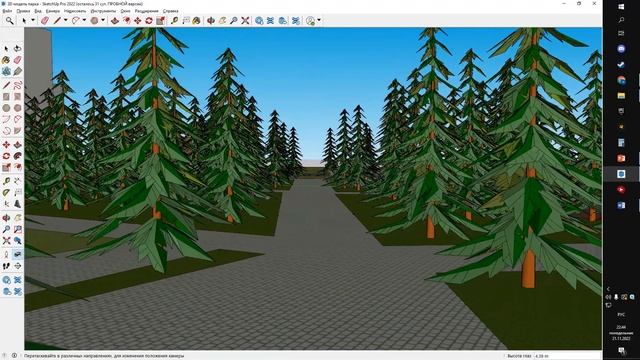This screenshot has height=360, width=640.
Task: Expand Line tool dropdown arrow
Action: [65, 20]
